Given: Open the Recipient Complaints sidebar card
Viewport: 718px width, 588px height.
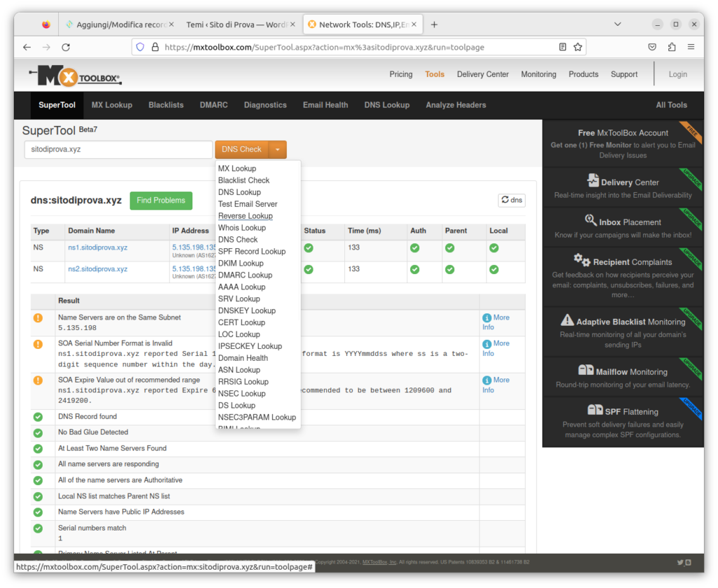Looking at the screenshot, I should point(623,278).
